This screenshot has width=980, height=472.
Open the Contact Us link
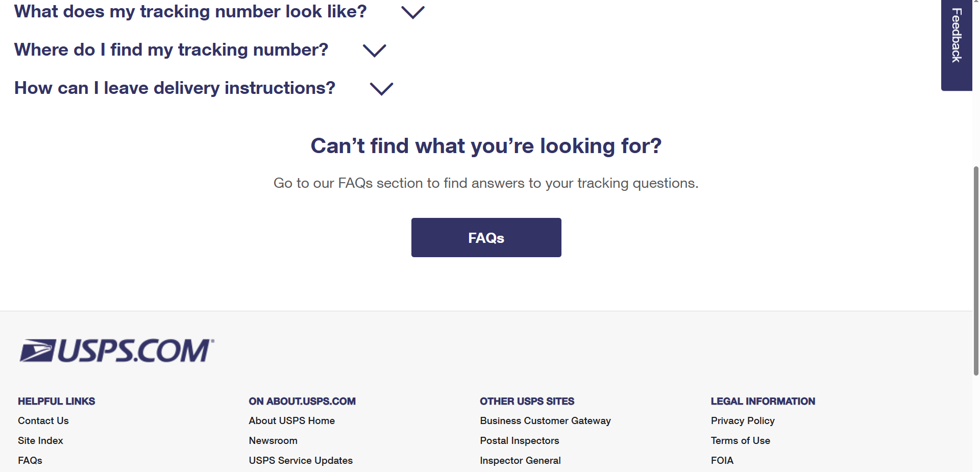click(43, 420)
